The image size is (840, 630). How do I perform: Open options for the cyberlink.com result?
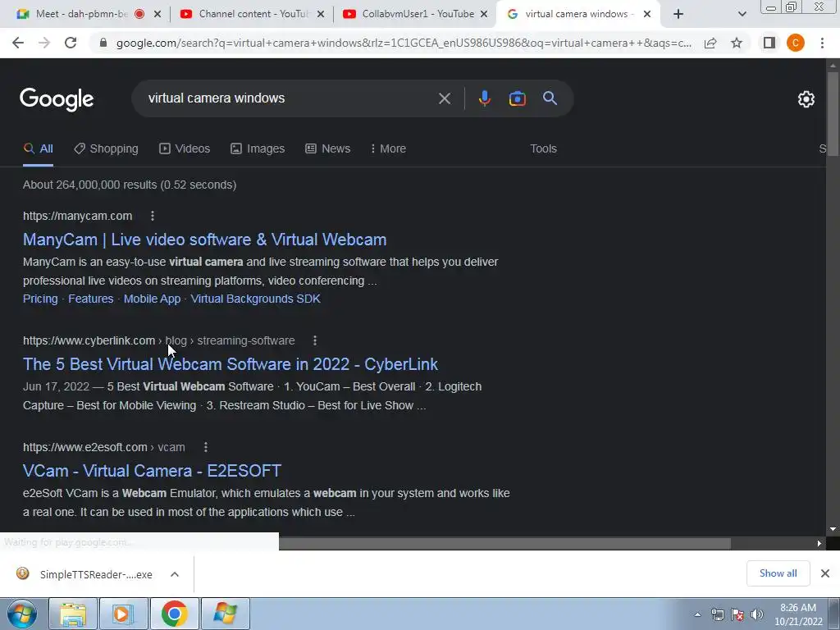[x=315, y=340]
